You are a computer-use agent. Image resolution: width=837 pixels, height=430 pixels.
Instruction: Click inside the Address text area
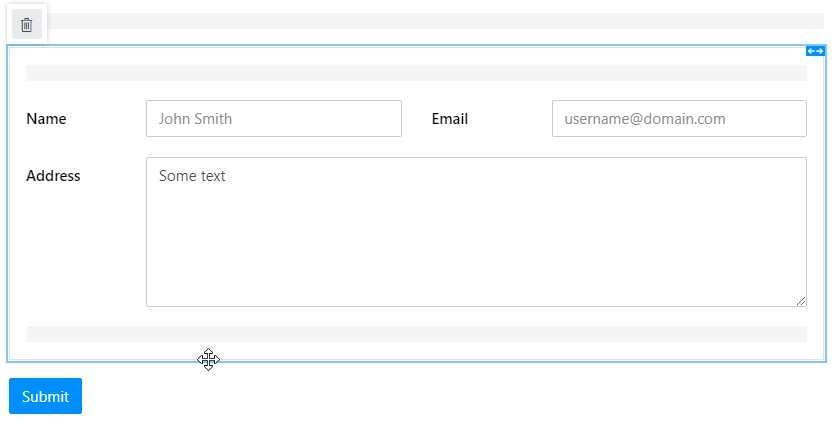[476, 232]
